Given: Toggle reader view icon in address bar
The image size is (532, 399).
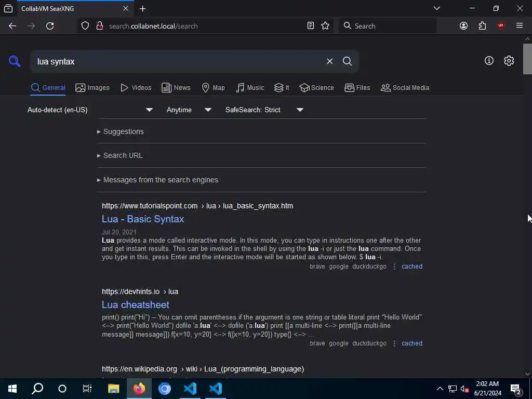Looking at the screenshot, I should (x=311, y=26).
